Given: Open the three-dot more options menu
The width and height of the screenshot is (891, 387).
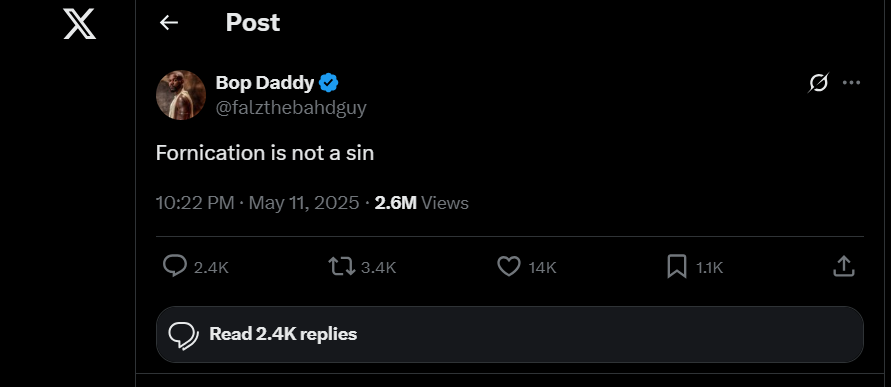Looking at the screenshot, I should [x=851, y=83].
